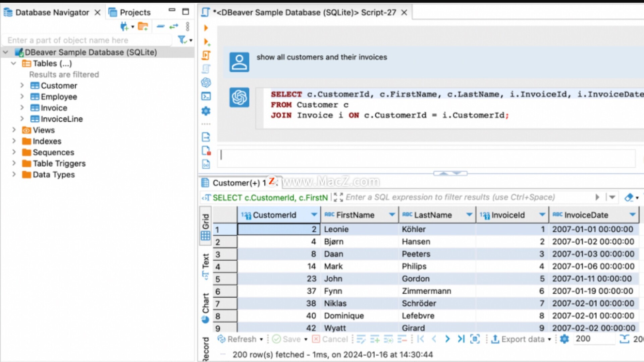Click Export data button
Image resolution: width=644 pixels, height=362 pixels.
[x=518, y=339]
